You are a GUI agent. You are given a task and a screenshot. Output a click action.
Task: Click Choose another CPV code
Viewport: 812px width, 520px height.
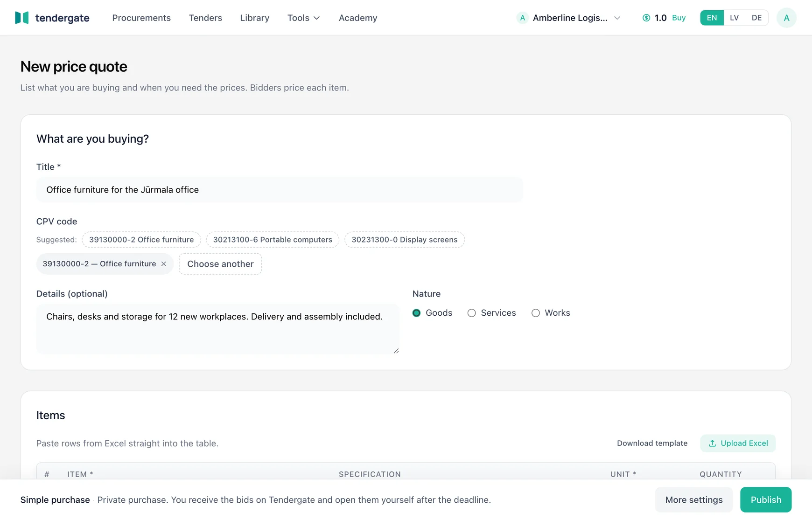[x=220, y=264]
